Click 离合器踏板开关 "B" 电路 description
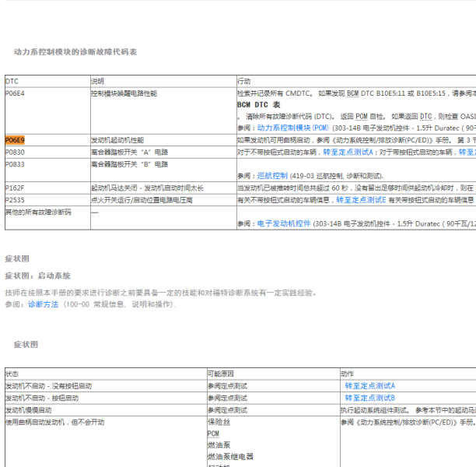The width and height of the screenshot is (476, 467). coord(129,164)
